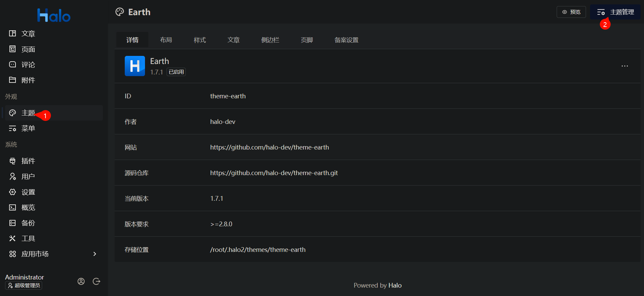Open the user profile icon near Administrator
644x296 pixels.
pyautogui.click(x=81, y=281)
